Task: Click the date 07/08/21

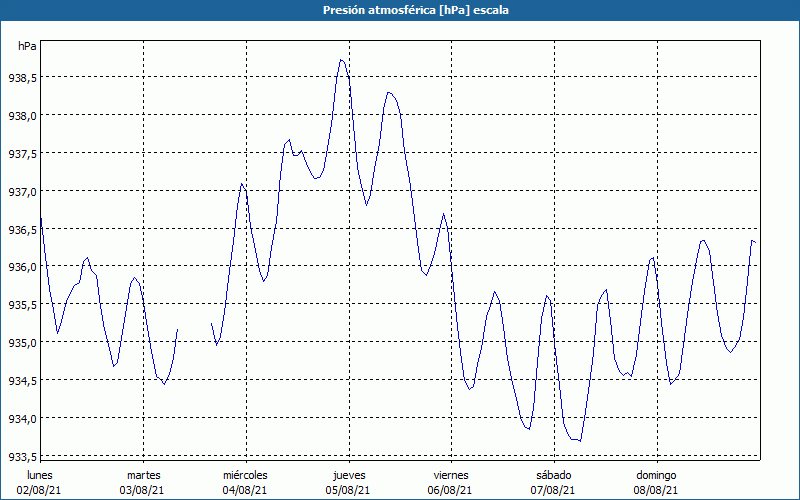Action: pos(553,490)
